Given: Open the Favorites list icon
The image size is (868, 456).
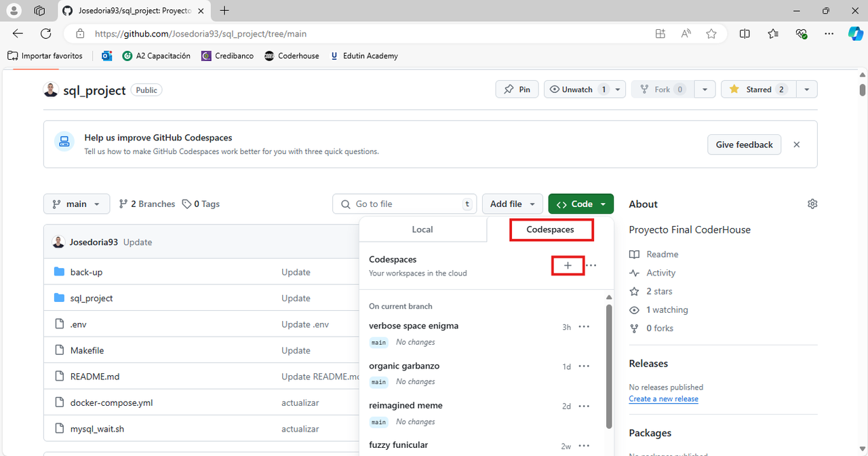Looking at the screenshot, I should pos(773,33).
